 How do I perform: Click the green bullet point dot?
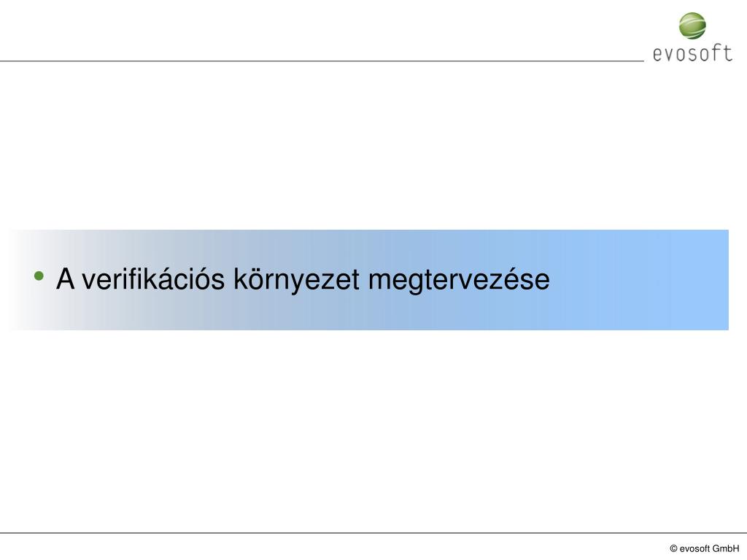(x=39, y=276)
